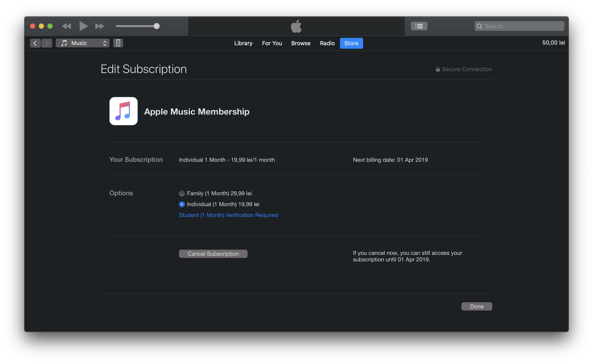Screen dimensions: 593x364
Task: Open the iPhone device icon
Action: click(118, 43)
